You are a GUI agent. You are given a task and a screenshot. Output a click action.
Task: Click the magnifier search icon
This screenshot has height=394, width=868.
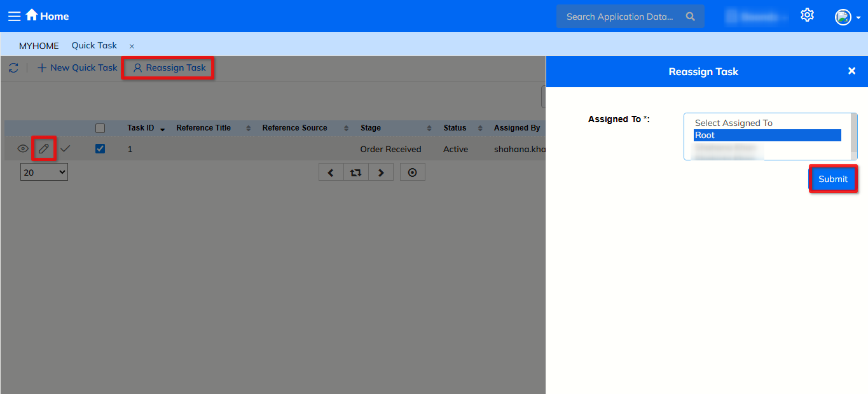pos(691,17)
